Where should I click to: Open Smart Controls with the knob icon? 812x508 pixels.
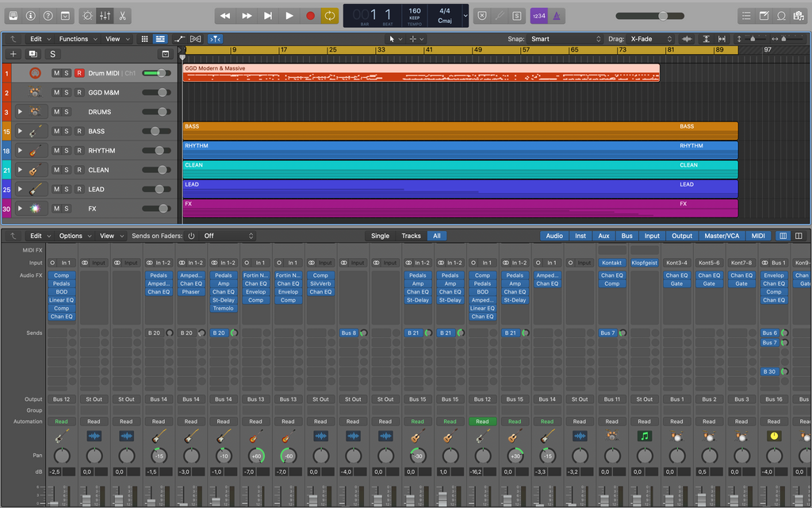point(87,15)
